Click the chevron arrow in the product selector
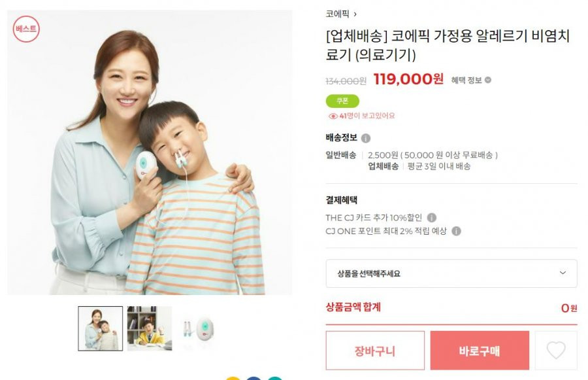 (x=563, y=273)
